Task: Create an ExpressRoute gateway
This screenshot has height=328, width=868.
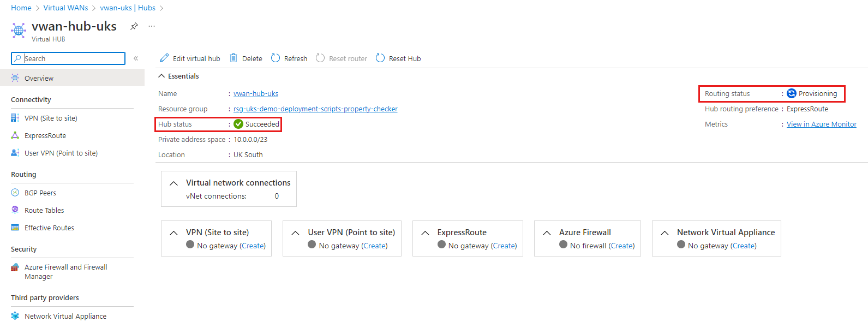Action: [504, 246]
